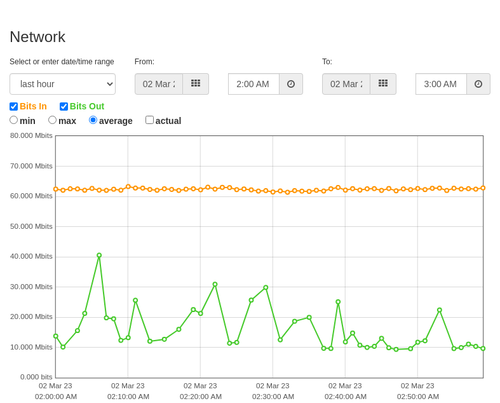The image size is (500, 403).
Task: Click the '60.000 Mbits' axis label
Action: tap(31, 196)
